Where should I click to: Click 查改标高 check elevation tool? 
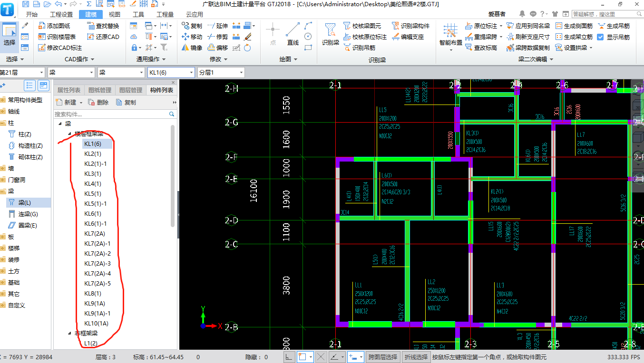(x=481, y=48)
